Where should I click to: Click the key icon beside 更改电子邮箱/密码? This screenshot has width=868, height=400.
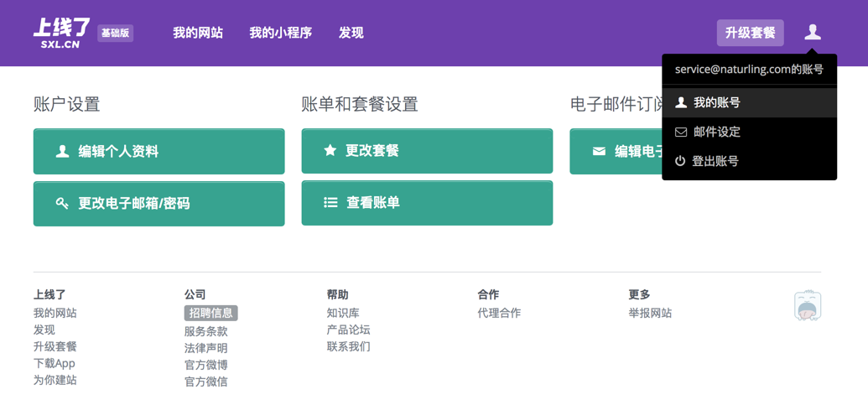tap(62, 203)
